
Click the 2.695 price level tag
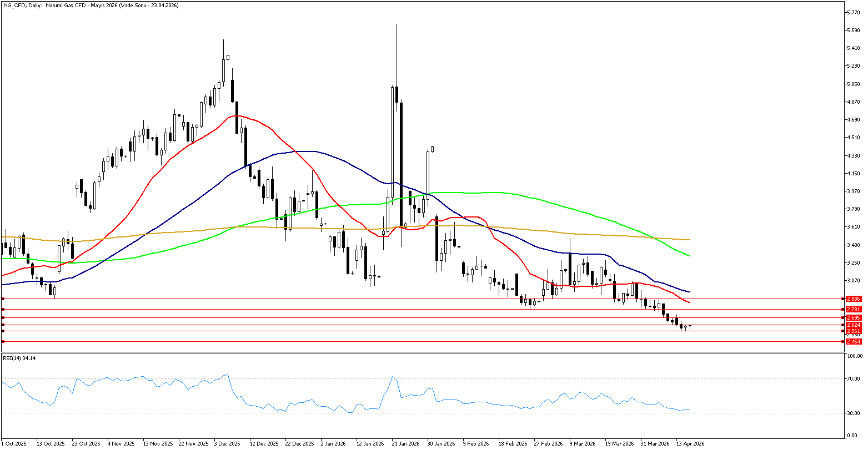click(x=854, y=318)
